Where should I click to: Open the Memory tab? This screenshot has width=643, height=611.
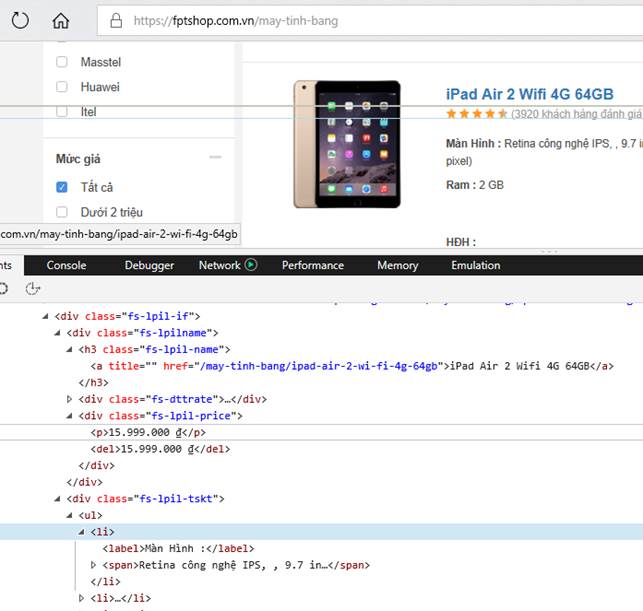397,265
